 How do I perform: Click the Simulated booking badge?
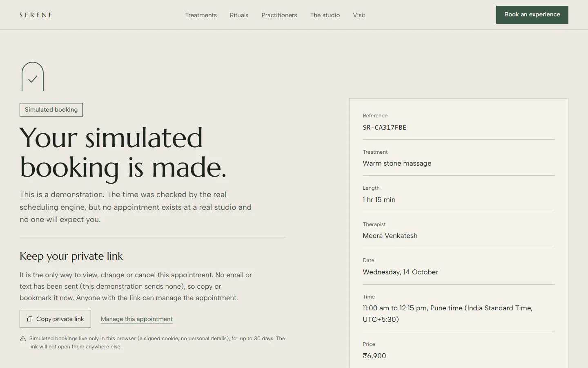tap(51, 110)
